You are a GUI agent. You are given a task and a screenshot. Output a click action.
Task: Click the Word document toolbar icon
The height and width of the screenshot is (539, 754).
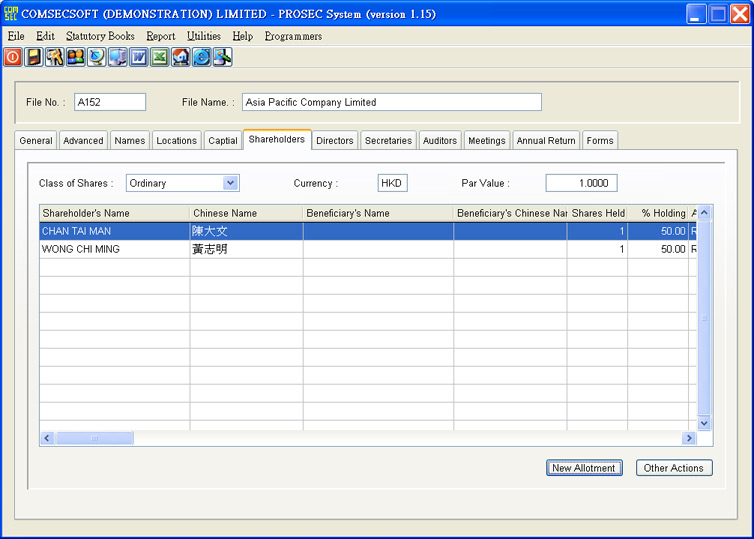[x=139, y=58]
